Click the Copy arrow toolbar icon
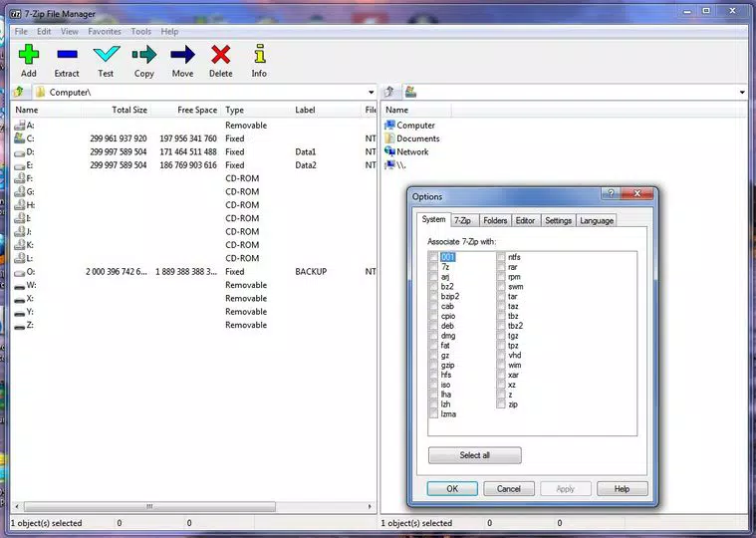756x538 pixels. (x=144, y=55)
